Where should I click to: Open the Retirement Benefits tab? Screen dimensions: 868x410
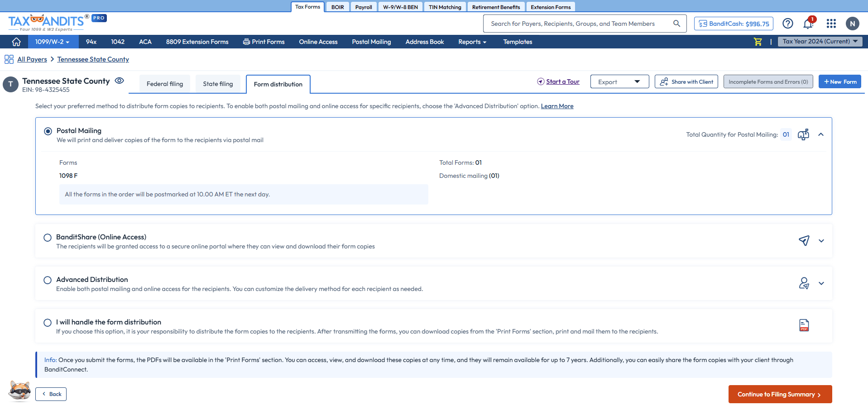click(x=496, y=7)
